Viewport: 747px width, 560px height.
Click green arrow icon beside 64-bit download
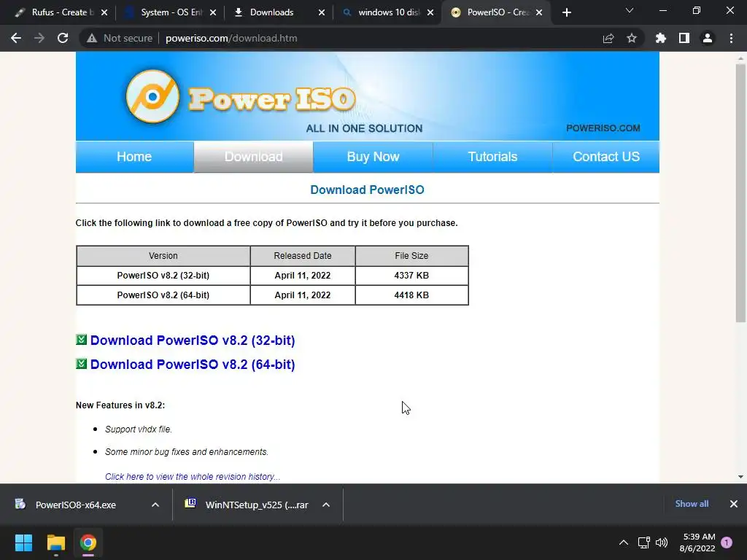pyautogui.click(x=82, y=364)
